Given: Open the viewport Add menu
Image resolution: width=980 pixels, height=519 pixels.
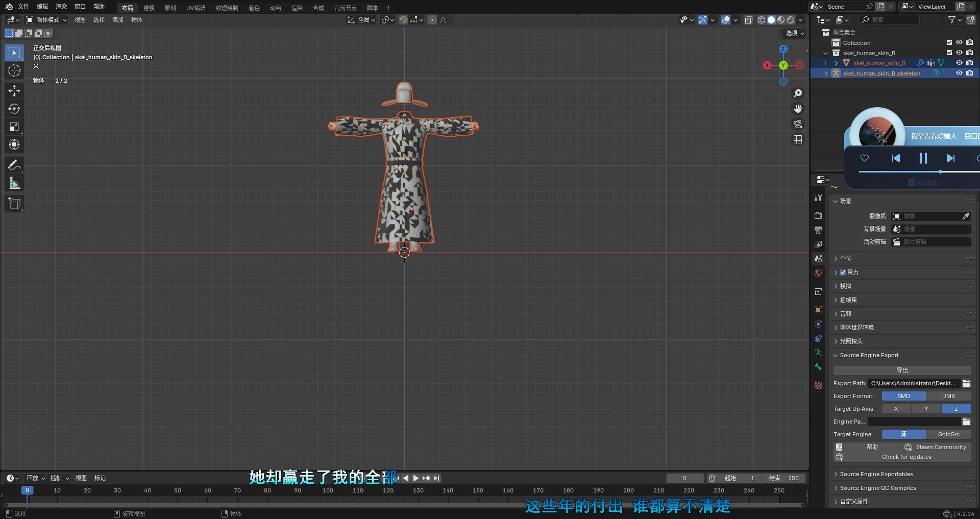Looking at the screenshot, I should tap(118, 20).
